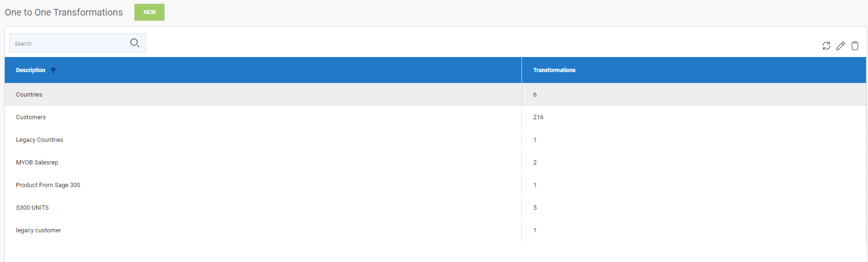Click the sort arrow beside Description
Screen dimensions: 868x262
(x=53, y=70)
